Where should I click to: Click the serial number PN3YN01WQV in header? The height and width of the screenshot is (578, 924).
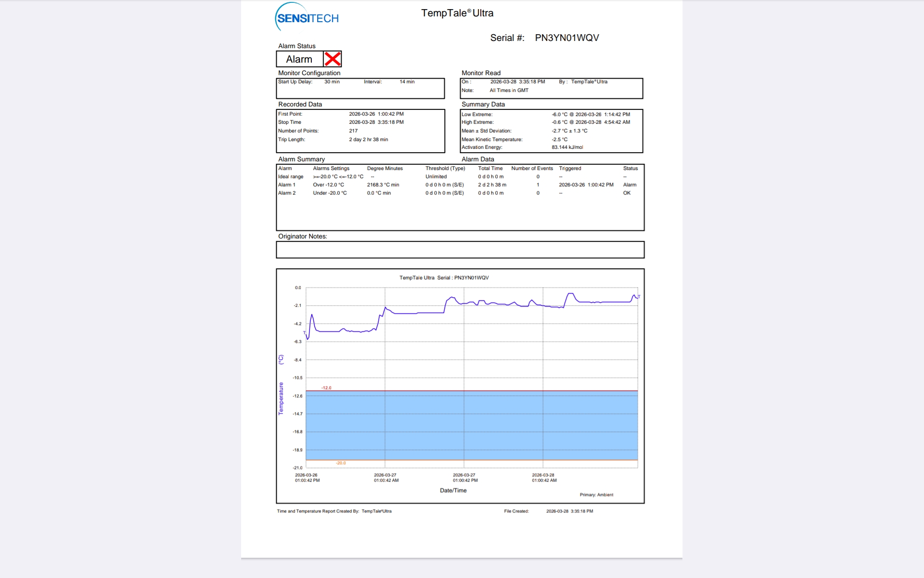(566, 38)
